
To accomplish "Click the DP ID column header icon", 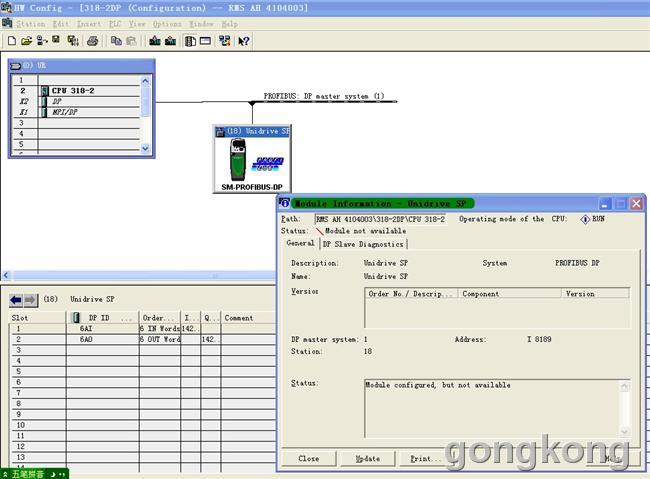I will pos(76,318).
